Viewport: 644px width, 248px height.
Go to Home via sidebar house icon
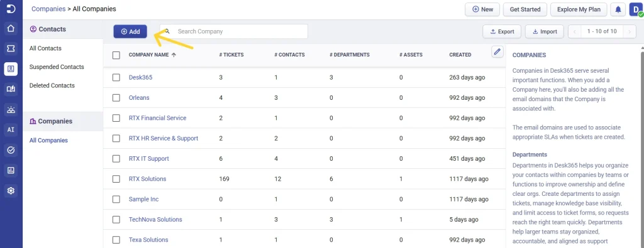click(11, 29)
